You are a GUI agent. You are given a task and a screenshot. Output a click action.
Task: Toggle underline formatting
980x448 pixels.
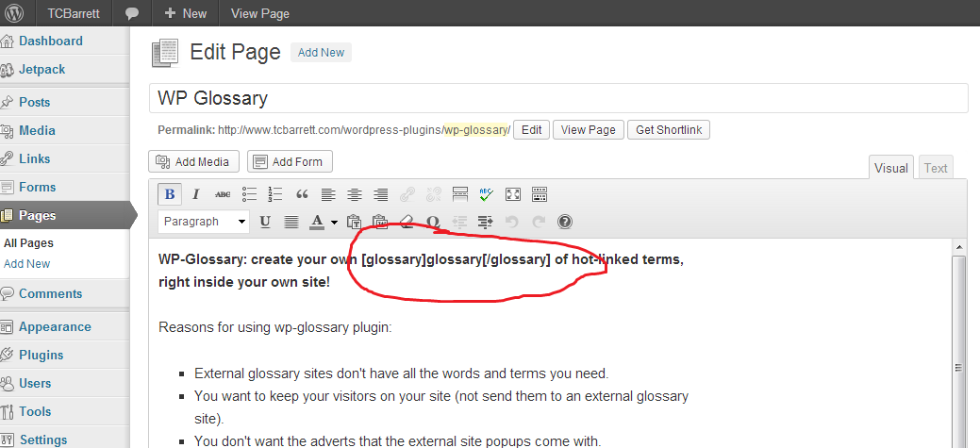click(265, 223)
